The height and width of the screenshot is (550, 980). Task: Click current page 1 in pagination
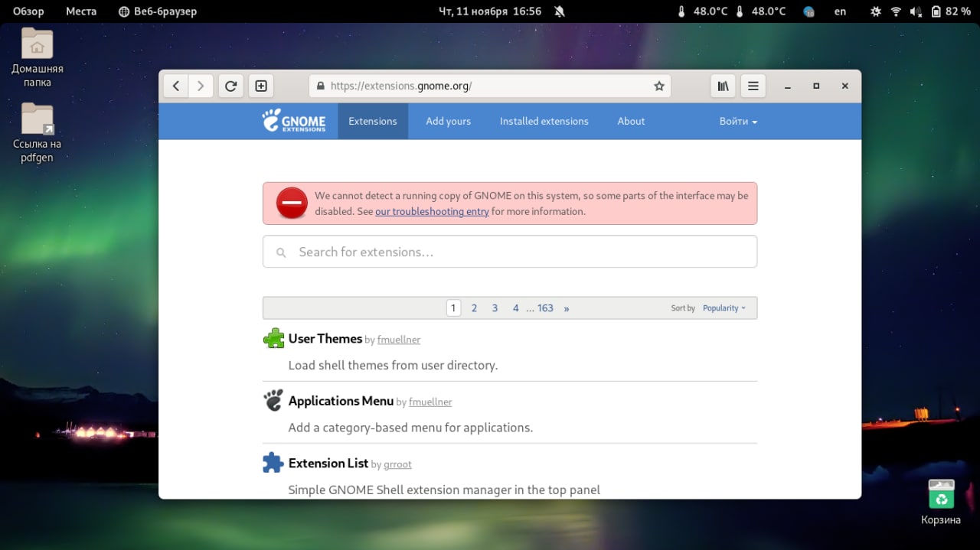(x=453, y=308)
